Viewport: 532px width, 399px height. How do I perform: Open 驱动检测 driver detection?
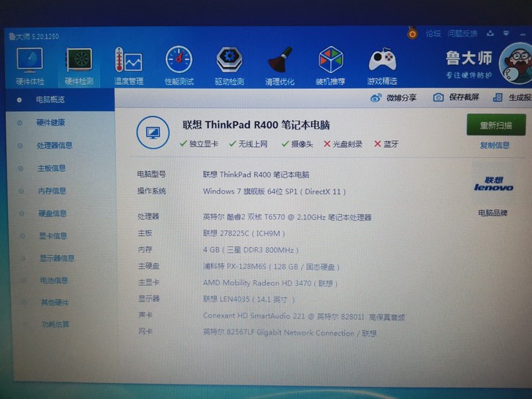(229, 66)
